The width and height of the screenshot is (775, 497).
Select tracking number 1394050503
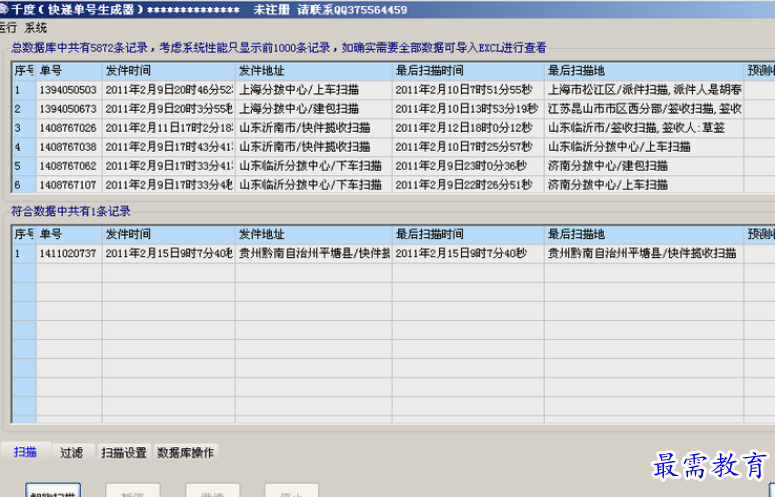[x=69, y=90]
